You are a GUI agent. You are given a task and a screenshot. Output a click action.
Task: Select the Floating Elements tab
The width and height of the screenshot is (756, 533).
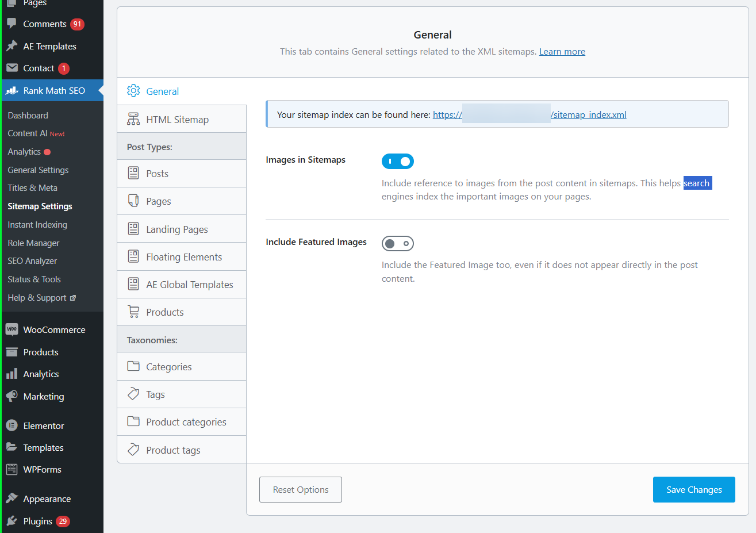[x=182, y=257]
